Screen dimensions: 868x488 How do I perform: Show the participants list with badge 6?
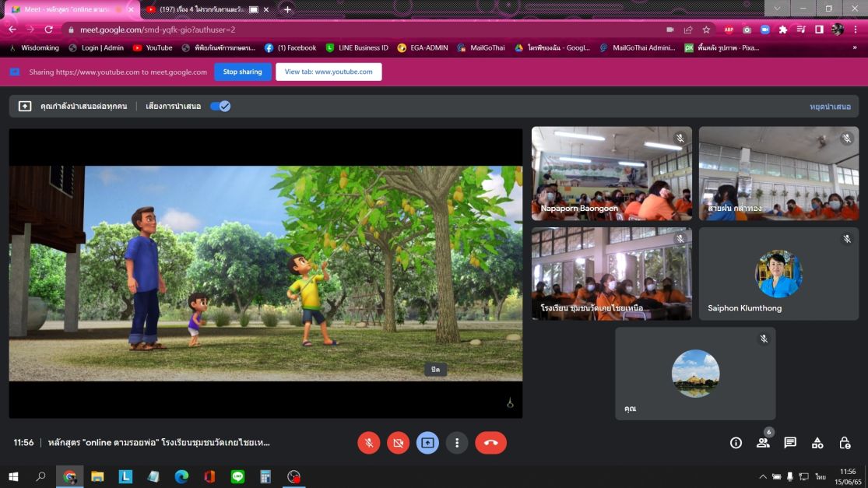point(764,443)
